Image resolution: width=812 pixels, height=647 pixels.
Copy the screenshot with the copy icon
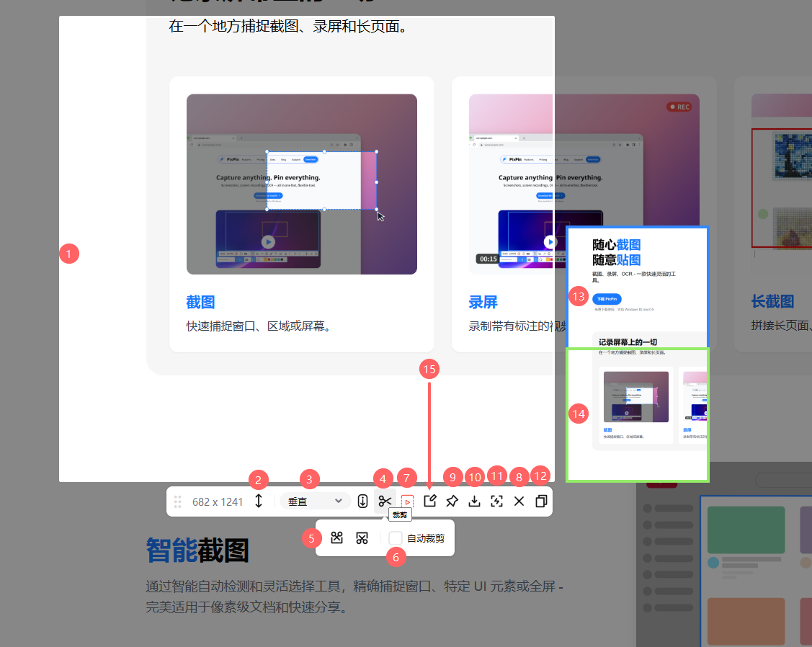point(541,500)
